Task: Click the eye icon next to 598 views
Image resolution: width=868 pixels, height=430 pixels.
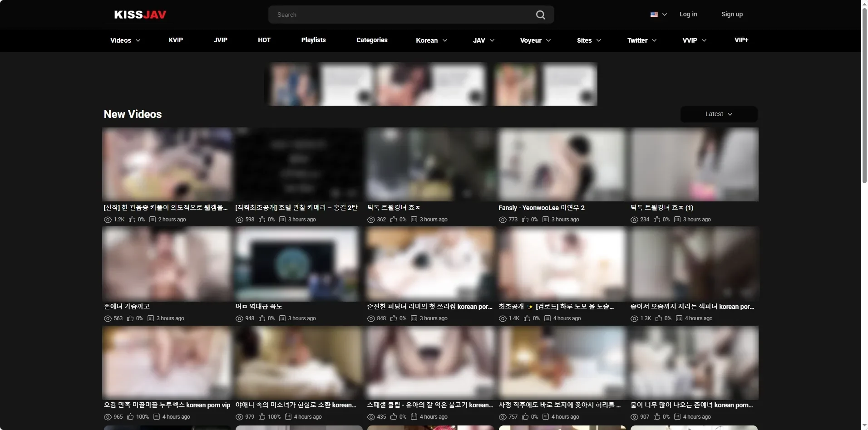Action: point(239,220)
